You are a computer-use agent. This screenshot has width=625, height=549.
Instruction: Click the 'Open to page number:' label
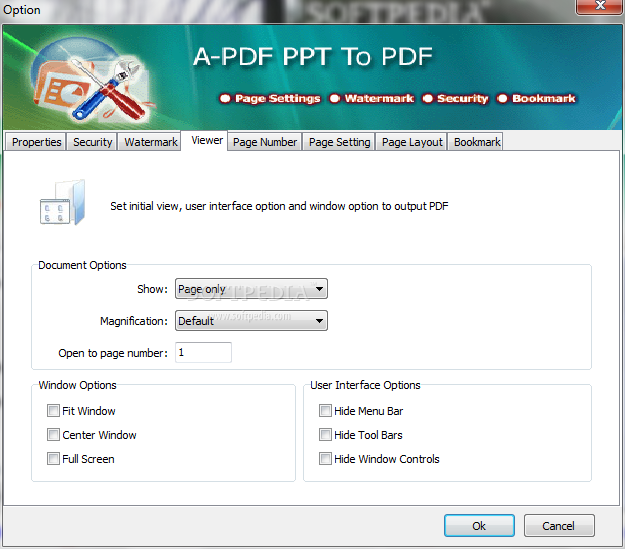coord(113,353)
